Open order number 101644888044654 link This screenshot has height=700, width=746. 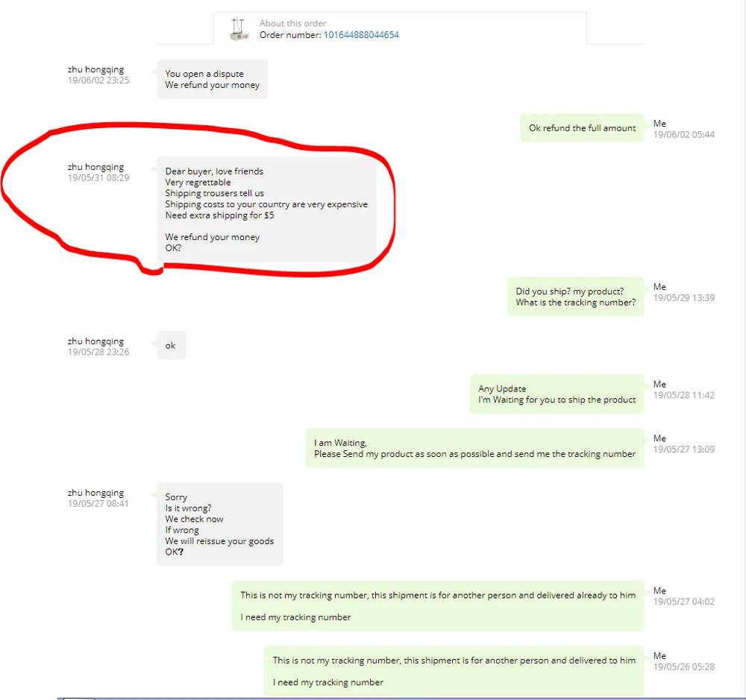click(x=361, y=35)
